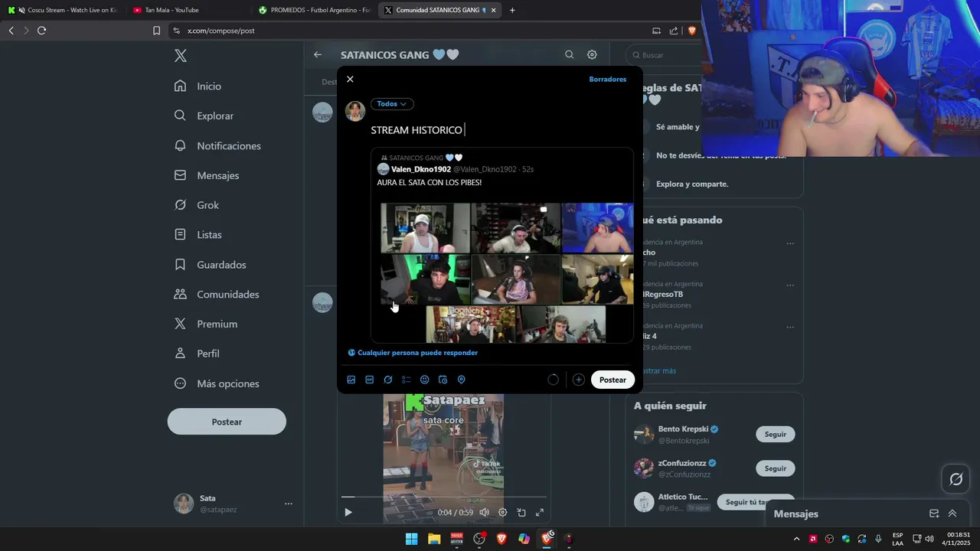Open Inicio in the sidebar
This screenshot has height=551, width=980.
point(198,86)
